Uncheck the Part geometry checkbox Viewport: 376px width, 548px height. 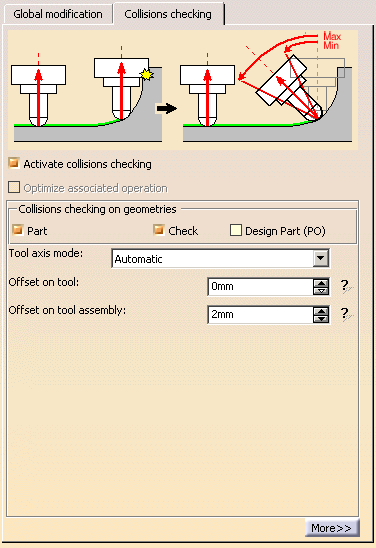[17, 230]
